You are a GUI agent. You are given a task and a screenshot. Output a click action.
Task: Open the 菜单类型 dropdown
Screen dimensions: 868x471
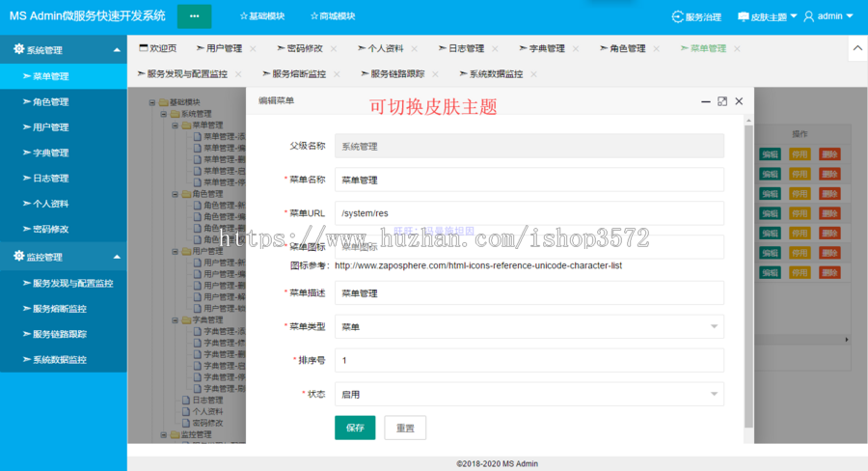click(529, 327)
